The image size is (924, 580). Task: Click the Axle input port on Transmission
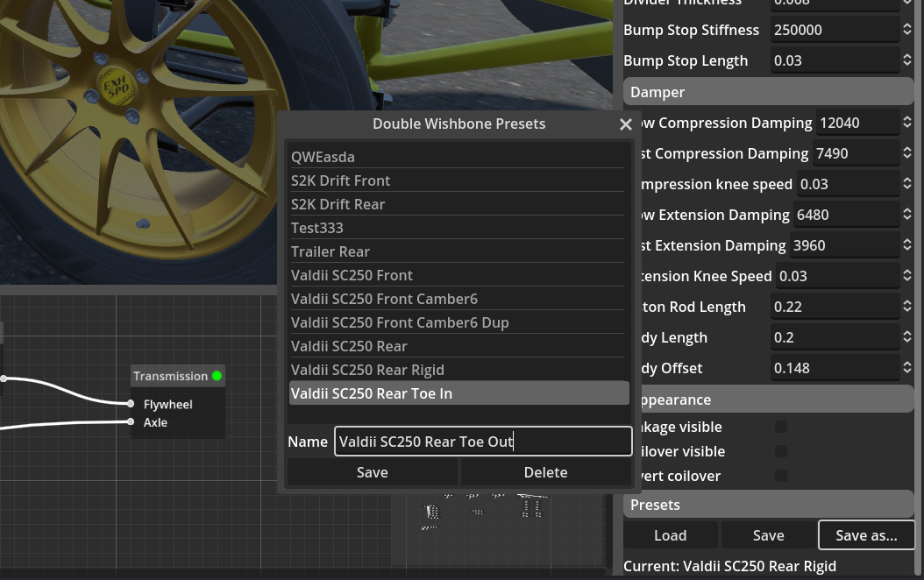(x=131, y=421)
